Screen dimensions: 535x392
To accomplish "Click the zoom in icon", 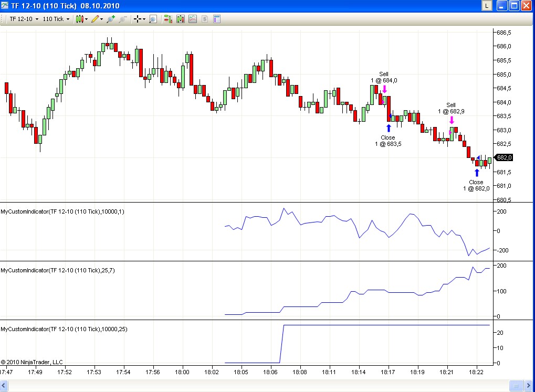I will [x=110, y=19].
